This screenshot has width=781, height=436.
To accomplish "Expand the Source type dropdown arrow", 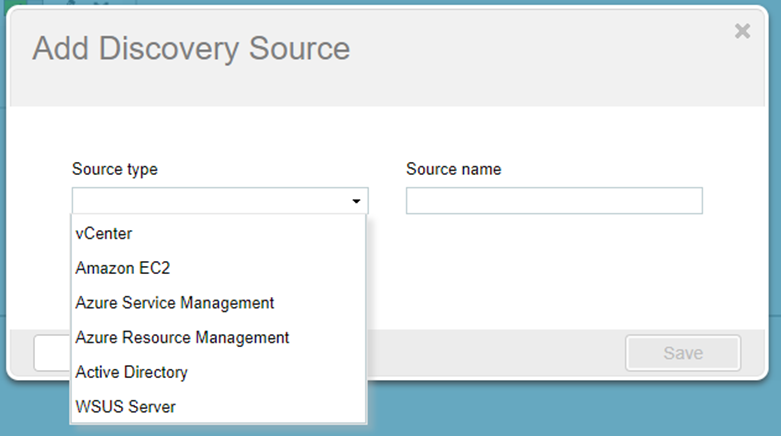I will pyautogui.click(x=356, y=202).
